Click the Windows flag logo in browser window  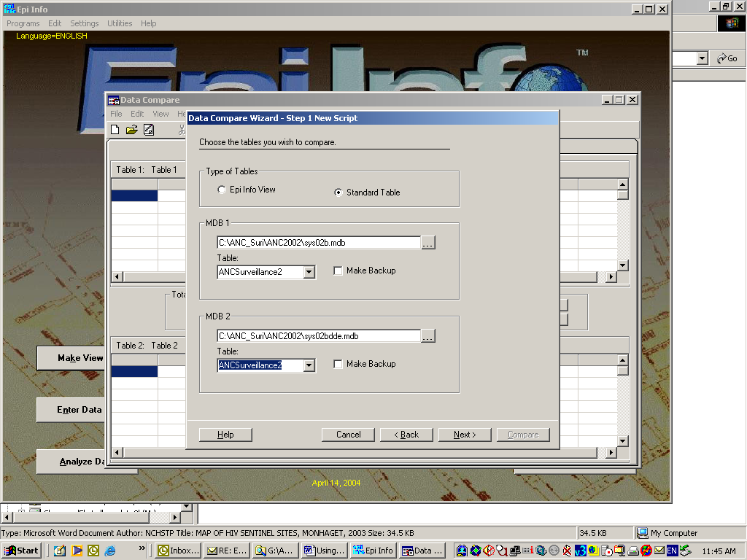[x=731, y=23]
